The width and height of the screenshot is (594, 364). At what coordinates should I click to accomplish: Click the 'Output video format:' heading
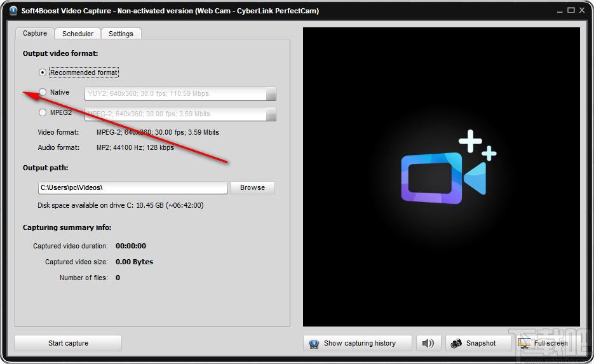pos(60,53)
